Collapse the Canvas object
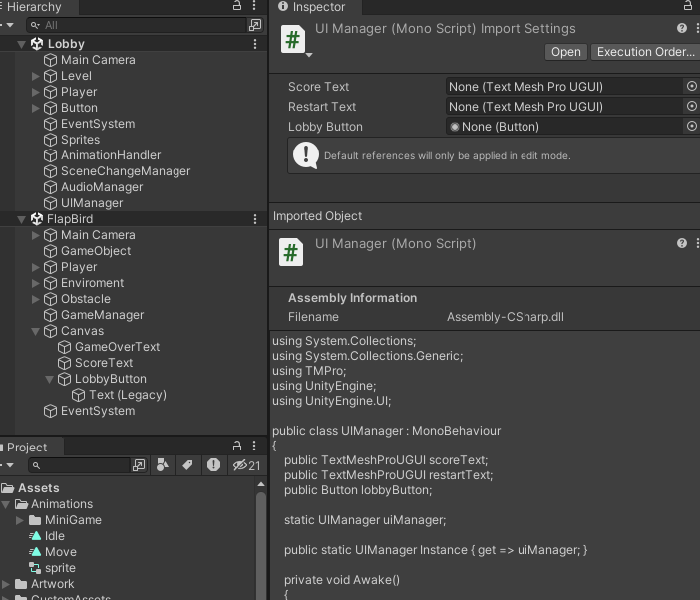700x600 pixels. click(x=36, y=331)
